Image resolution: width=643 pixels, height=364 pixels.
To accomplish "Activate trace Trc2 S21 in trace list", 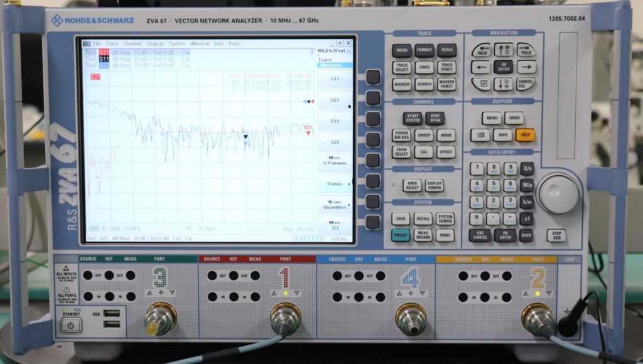I will click(138, 53).
